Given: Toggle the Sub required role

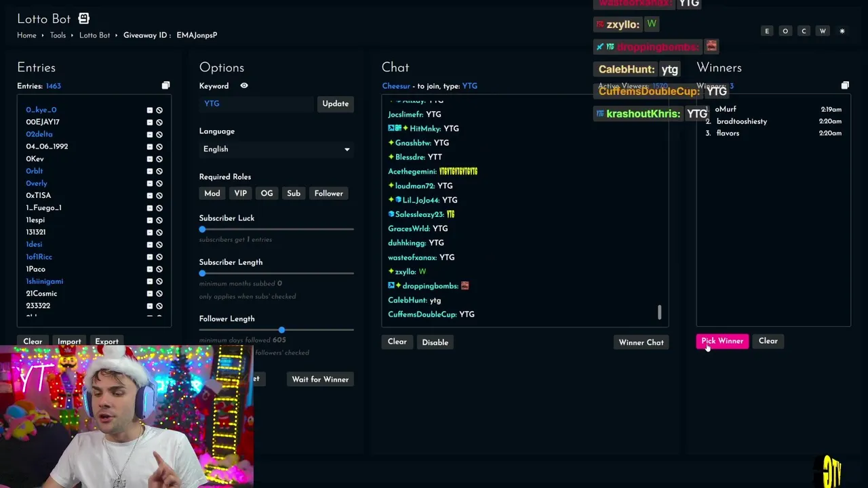Looking at the screenshot, I should point(294,194).
